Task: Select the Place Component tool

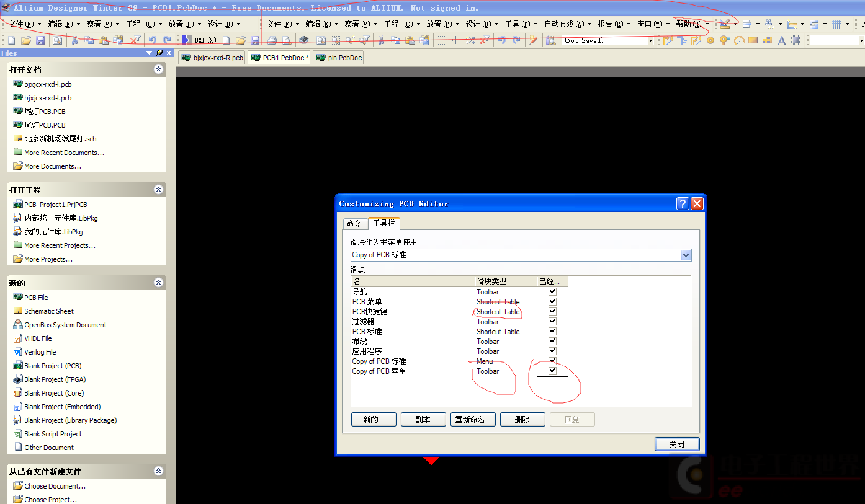Action: point(796,40)
